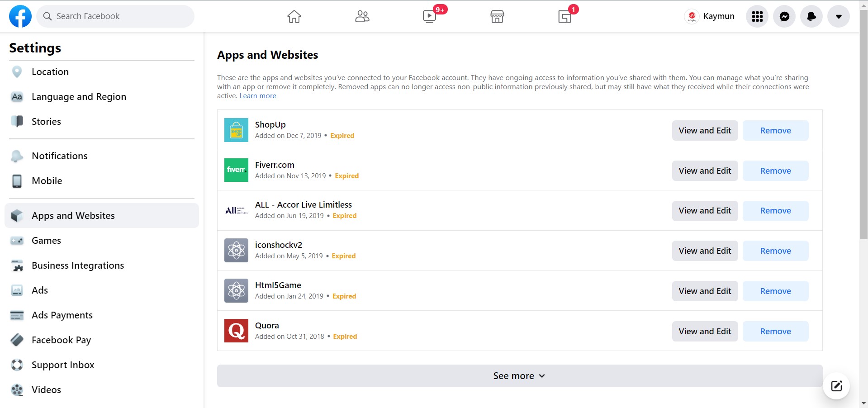Click the Mobile phone icon
868x408 pixels.
point(17,181)
